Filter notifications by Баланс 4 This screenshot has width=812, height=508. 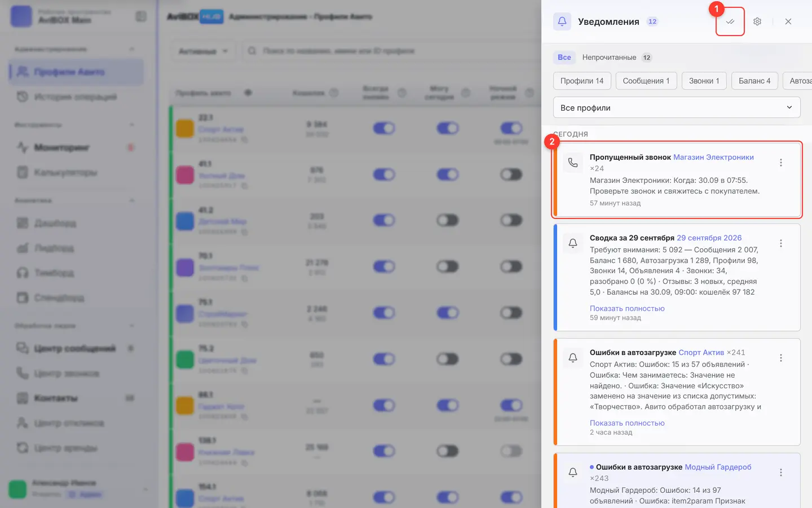(x=754, y=81)
